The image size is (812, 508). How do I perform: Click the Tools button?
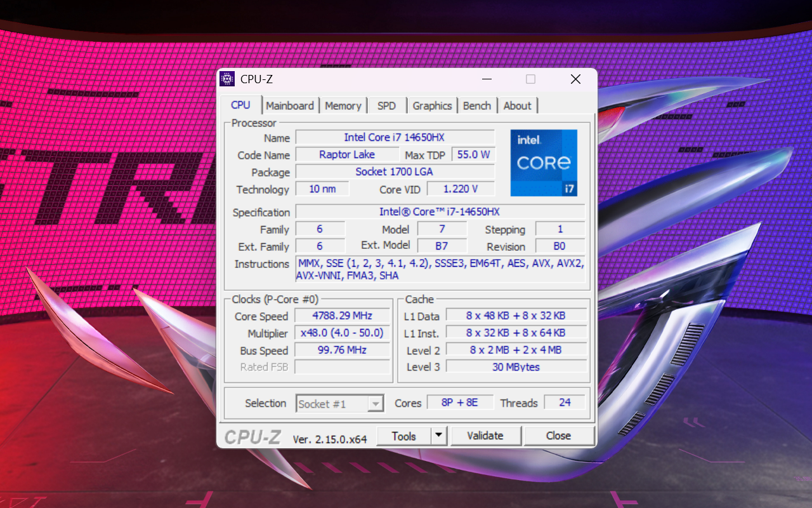404,436
